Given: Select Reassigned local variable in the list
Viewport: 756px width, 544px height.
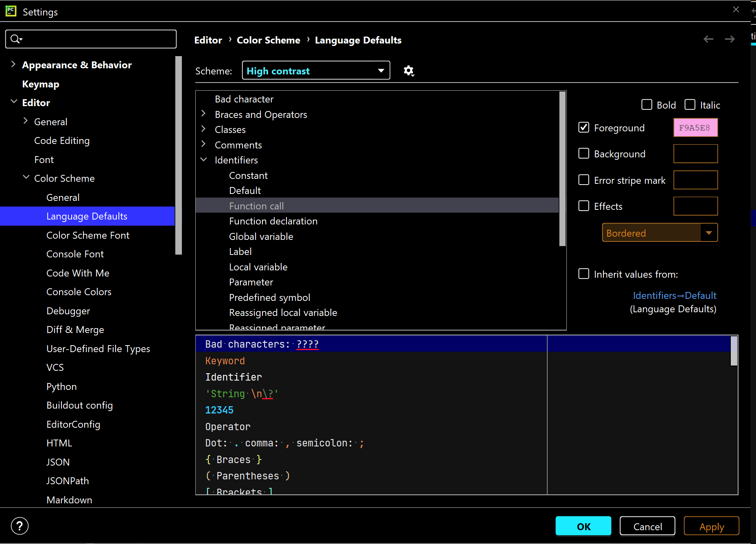Looking at the screenshot, I should pos(283,313).
